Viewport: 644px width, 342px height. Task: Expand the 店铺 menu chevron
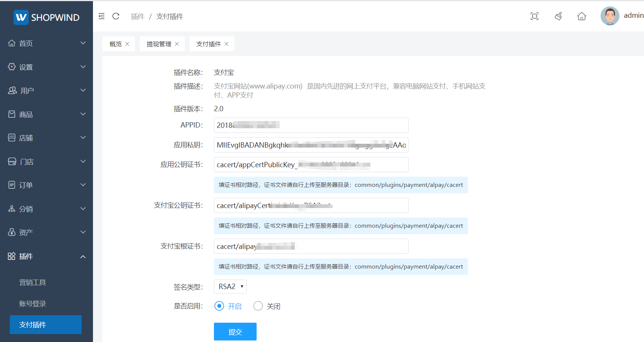click(83, 138)
